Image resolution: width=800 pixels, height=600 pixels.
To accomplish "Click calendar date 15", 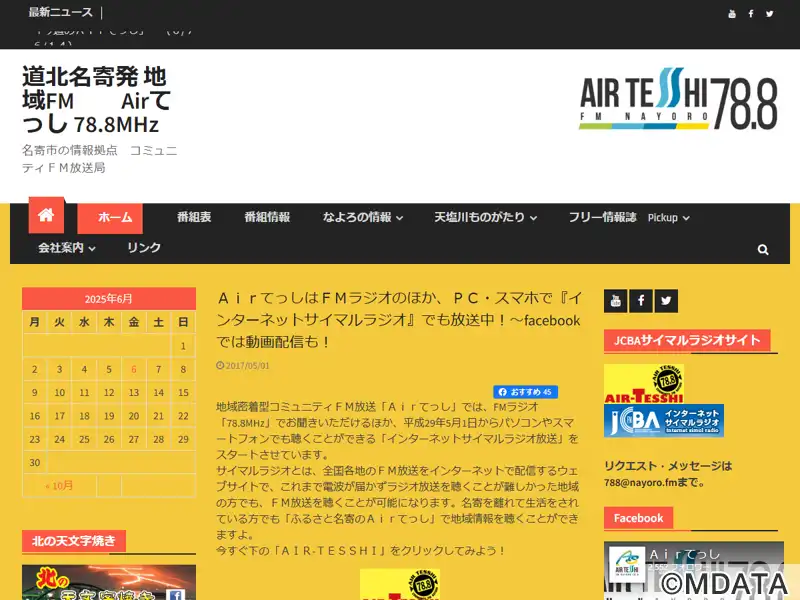I will pyautogui.click(x=183, y=393).
